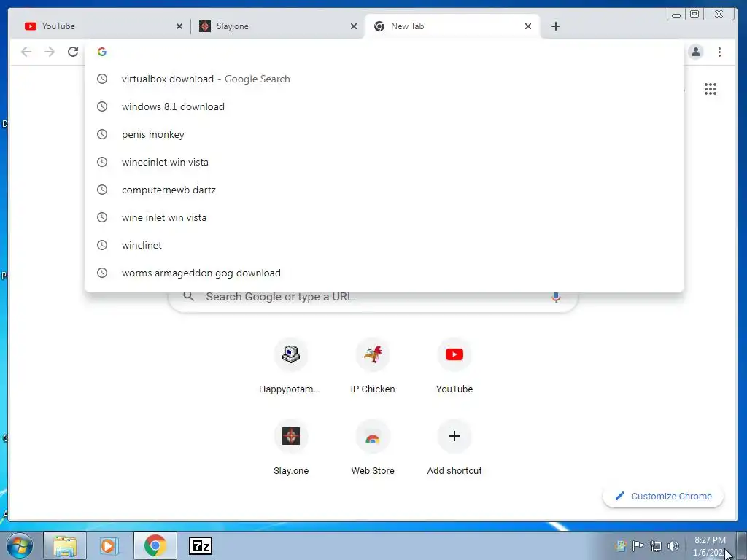The height and width of the screenshot is (560, 747).
Task: Open the Slay.one shortcut tile
Action: tap(290, 448)
